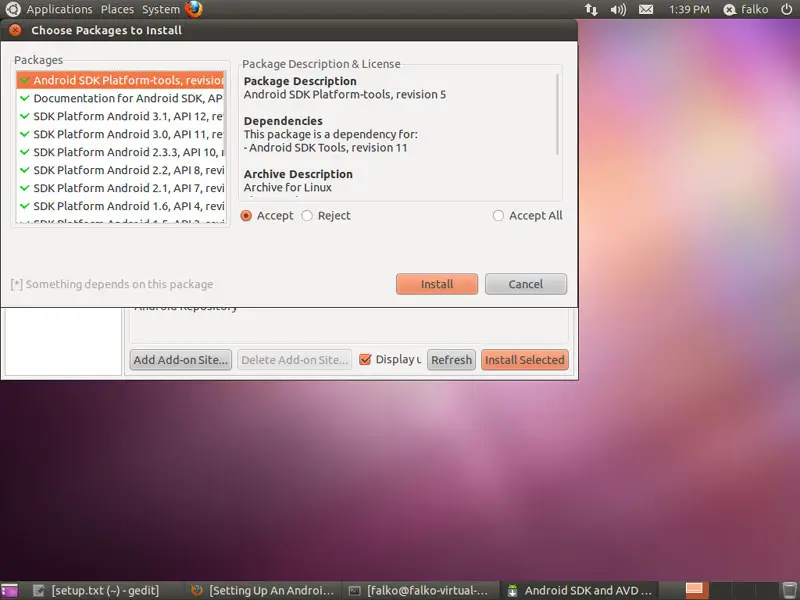Open the power/shutdown session icon
The width and height of the screenshot is (800, 600).
click(787, 9)
